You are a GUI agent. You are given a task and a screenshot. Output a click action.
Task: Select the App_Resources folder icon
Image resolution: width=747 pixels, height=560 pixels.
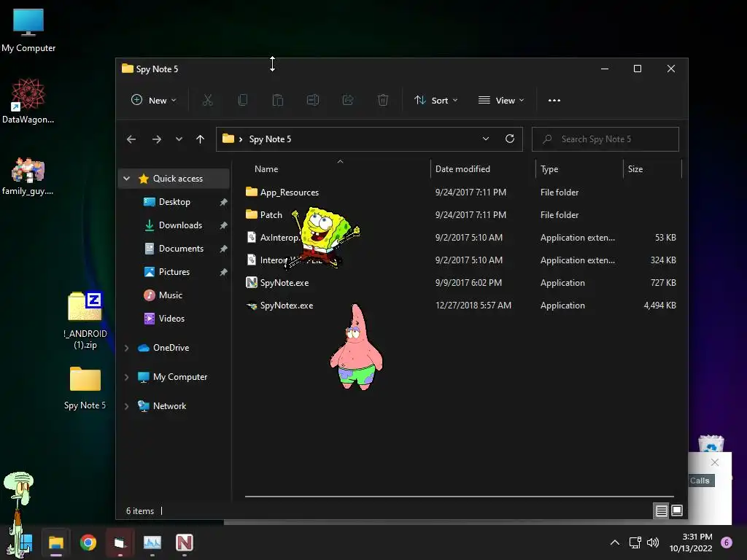(x=252, y=192)
